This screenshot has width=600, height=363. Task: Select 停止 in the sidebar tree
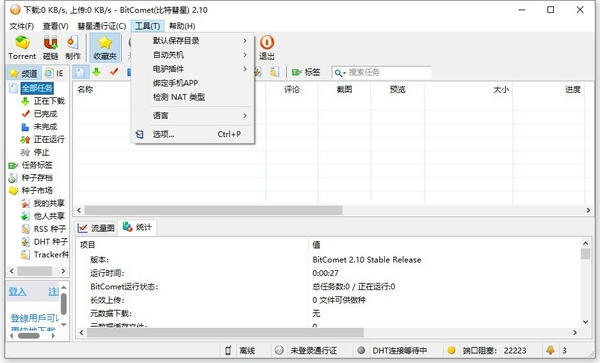pos(41,152)
